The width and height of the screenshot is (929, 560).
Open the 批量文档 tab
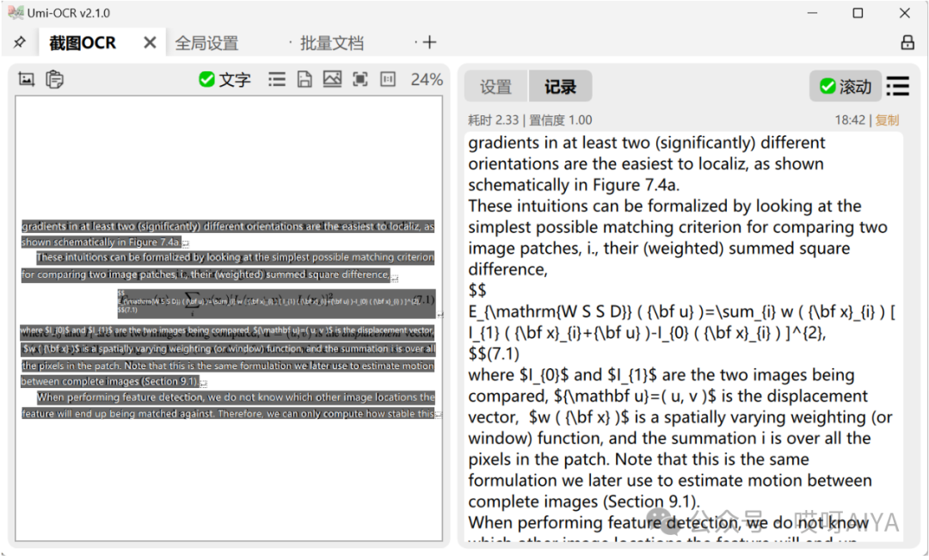point(331,43)
